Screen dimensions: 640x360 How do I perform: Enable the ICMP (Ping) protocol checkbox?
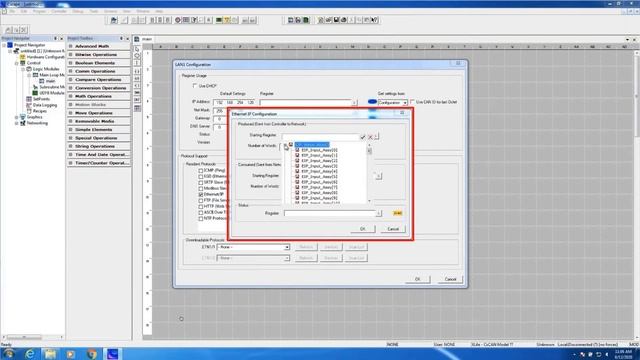click(x=201, y=170)
